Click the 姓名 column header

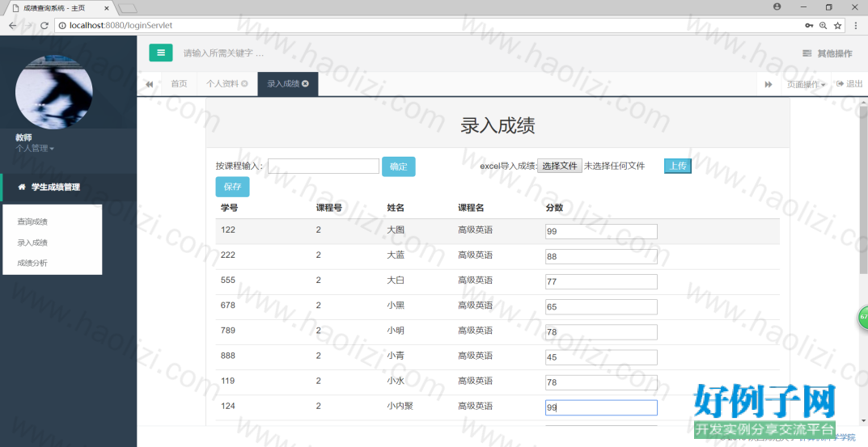(x=396, y=208)
